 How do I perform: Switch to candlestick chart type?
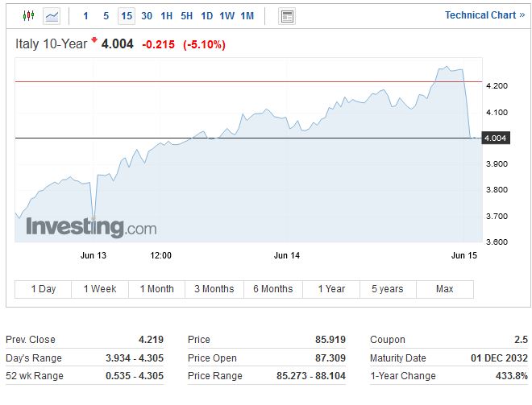coord(29,15)
